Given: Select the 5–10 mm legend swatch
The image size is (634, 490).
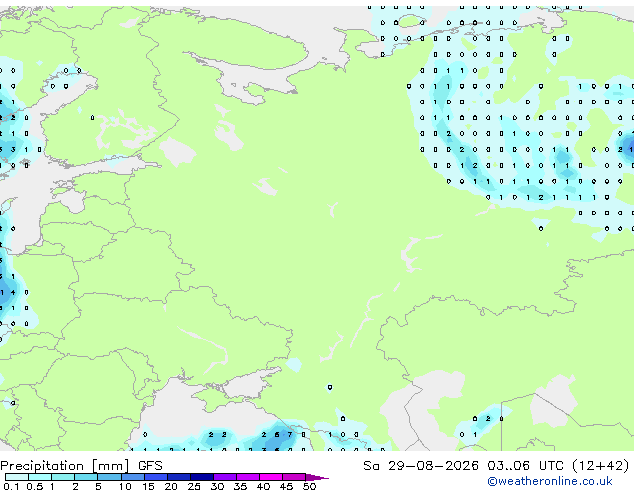Looking at the screenshot, I should [x=109, y=477].
